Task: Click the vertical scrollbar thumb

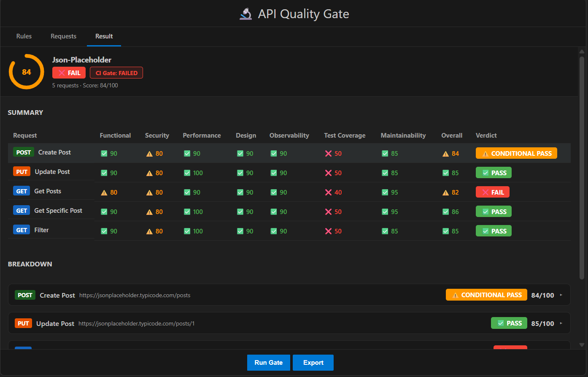Action: pyautogui.click(x=582, y=168)
